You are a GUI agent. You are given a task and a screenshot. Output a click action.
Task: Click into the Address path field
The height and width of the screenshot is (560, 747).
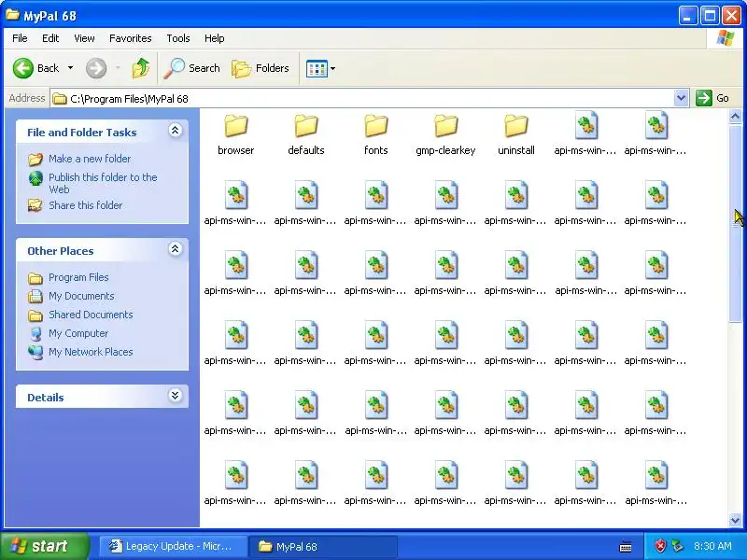pyautogui.click(x=362, y=98)
